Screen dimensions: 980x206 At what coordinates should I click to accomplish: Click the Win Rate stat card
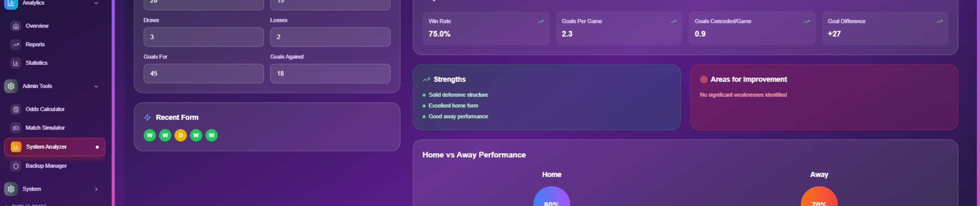click(x=485, y=28)
